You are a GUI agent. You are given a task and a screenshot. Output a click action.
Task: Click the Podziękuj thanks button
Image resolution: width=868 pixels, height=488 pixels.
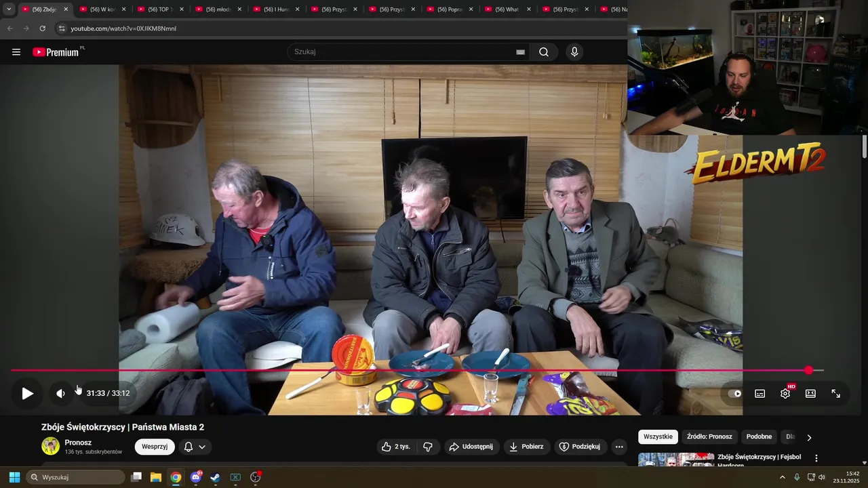pyautogui.click(x=580, y=447)
